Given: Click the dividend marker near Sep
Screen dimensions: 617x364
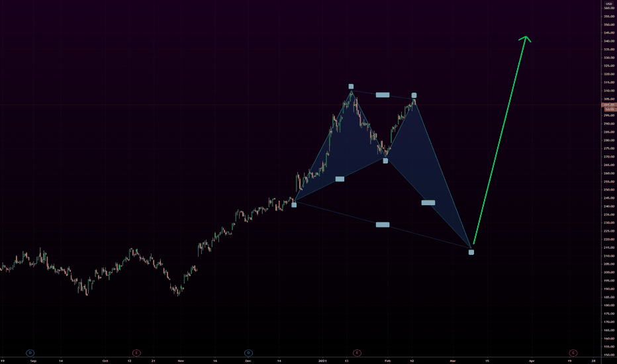Looking at the screenshot, I should [30, 353].
